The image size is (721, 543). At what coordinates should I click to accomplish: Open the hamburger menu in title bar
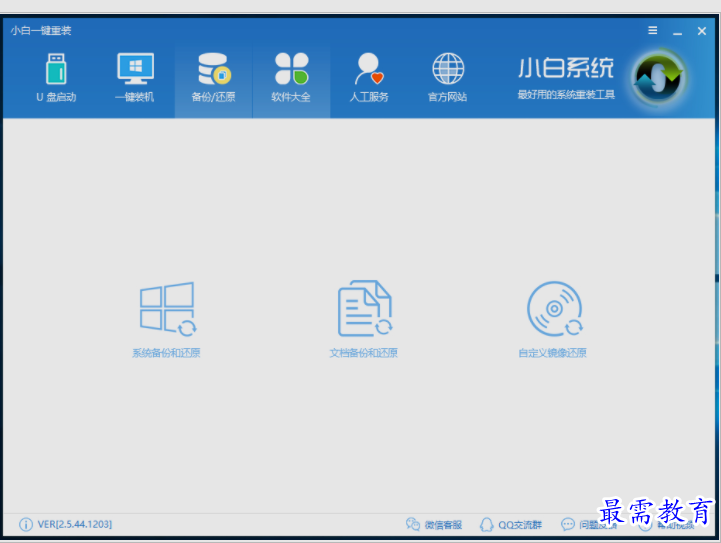[652, 30]
